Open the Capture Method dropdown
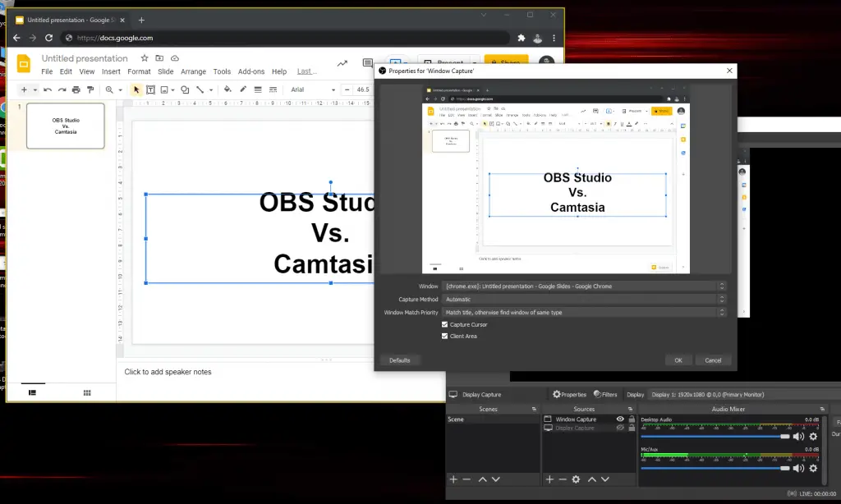The width and height of the screenshot is (841, 504). point(584,299)
